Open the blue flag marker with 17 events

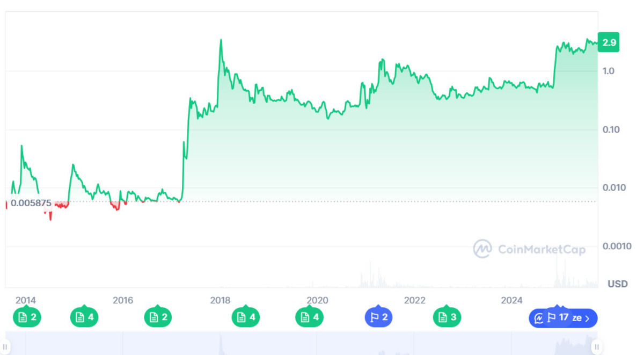pos(558,317)
